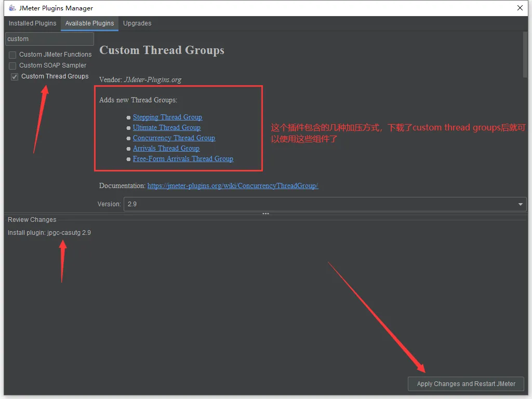Switch to the Installed Plugins tab
Image resolution: width=532 pixels, height=399 pixels.
click(x=32, y=23)
